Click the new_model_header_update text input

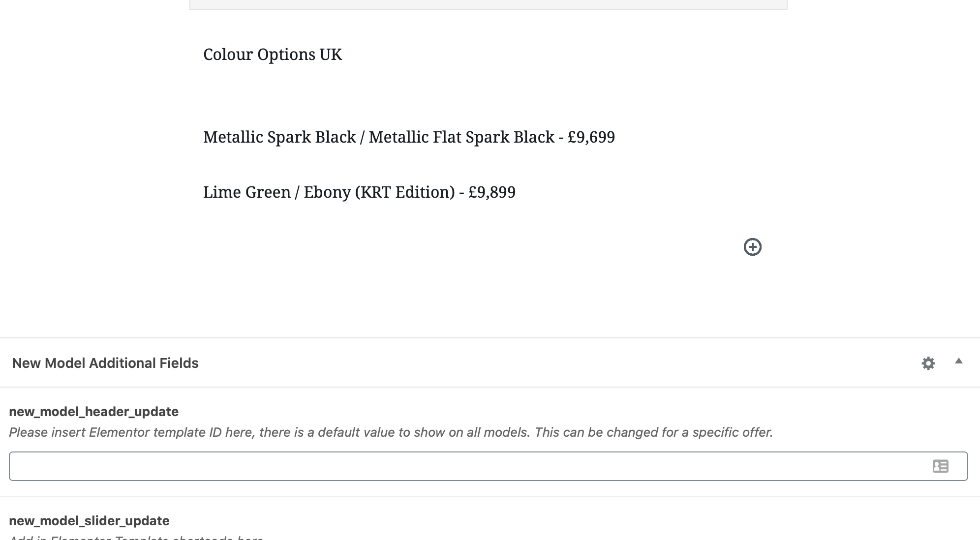467,466
